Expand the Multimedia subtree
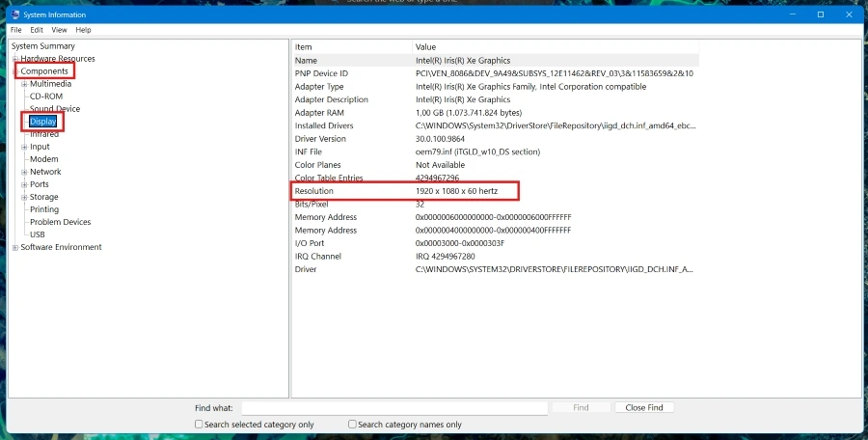The height and width of the screenshot is (440, 868). click(24, 84)
